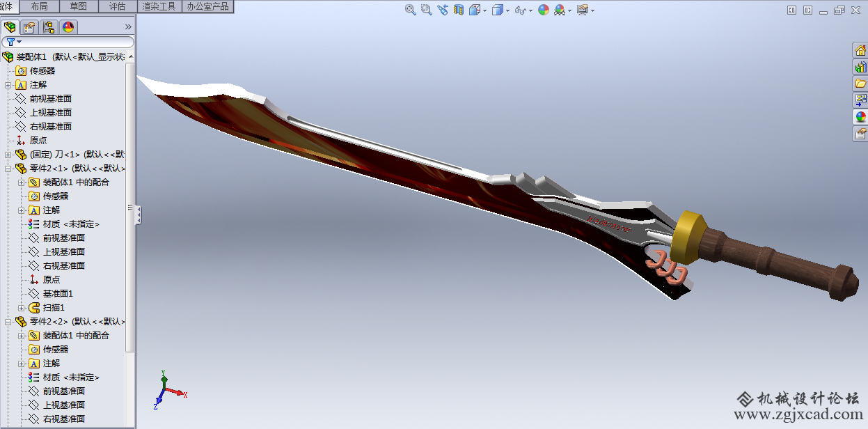Image resolution: width=868 pixels, height=429 pixels.
Task: Expand the (固定) 刀<1> component
Action: (x=8, y=155)
